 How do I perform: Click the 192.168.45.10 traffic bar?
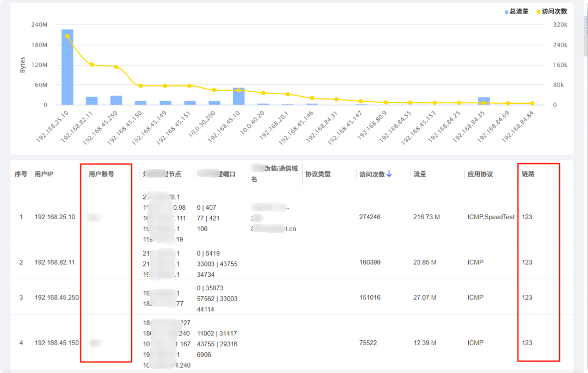238,96
